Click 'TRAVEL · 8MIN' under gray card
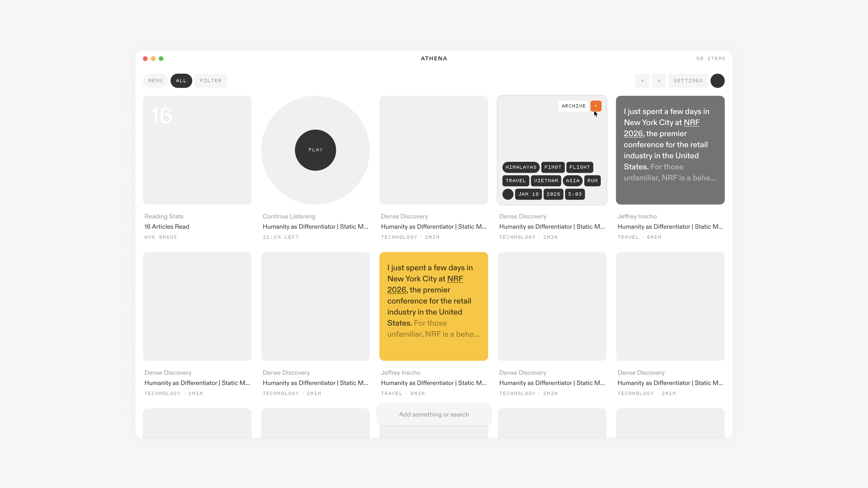Viewport: 868px width, 488px height. (x=639, y=237)
